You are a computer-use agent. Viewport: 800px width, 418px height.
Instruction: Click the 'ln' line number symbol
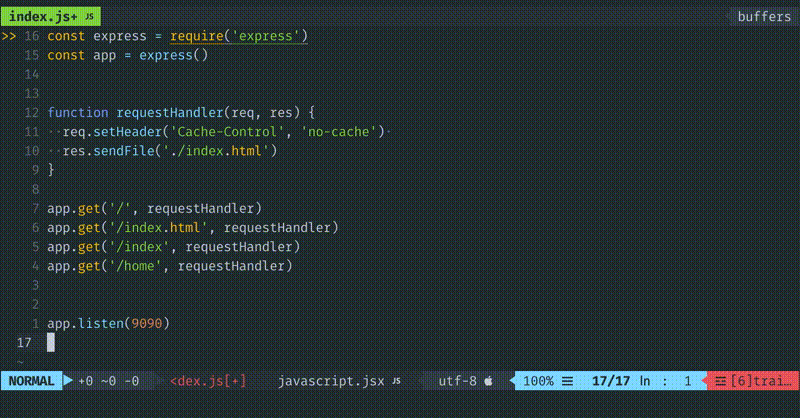coord(646,381)
